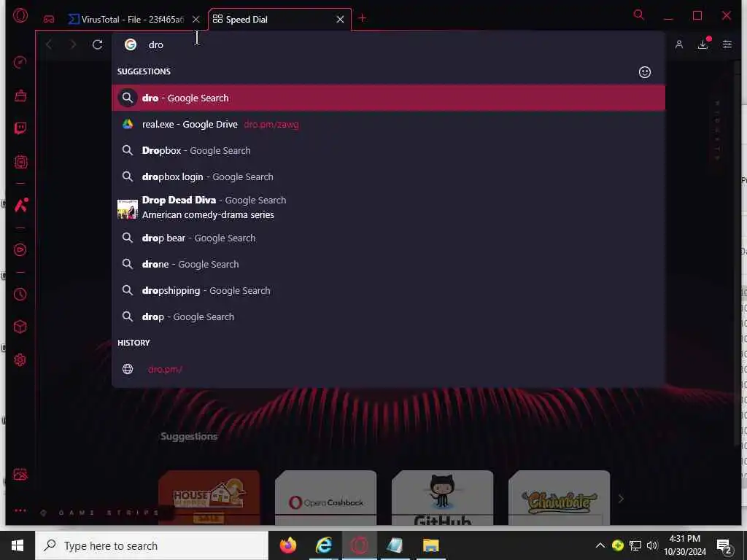Click the 'Type here to search' taskbar box

coord(152,545)
